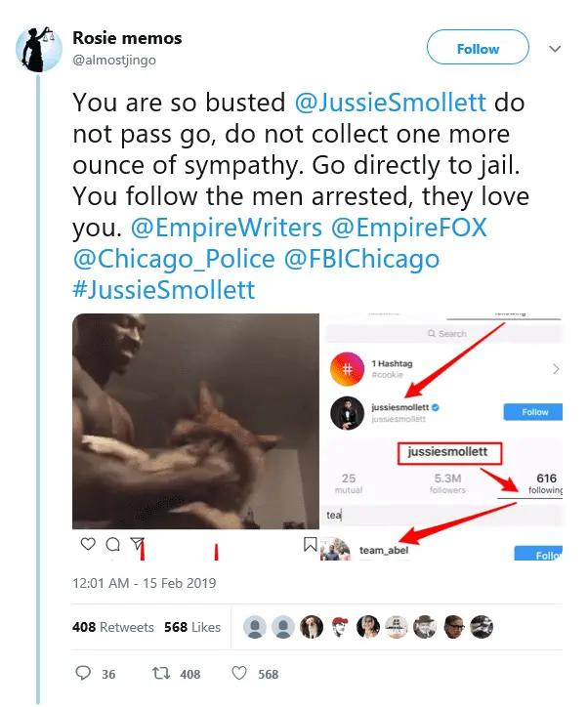Click the last dark liker avatar
This screenshot has width=588, height=707.
[482, 627]
